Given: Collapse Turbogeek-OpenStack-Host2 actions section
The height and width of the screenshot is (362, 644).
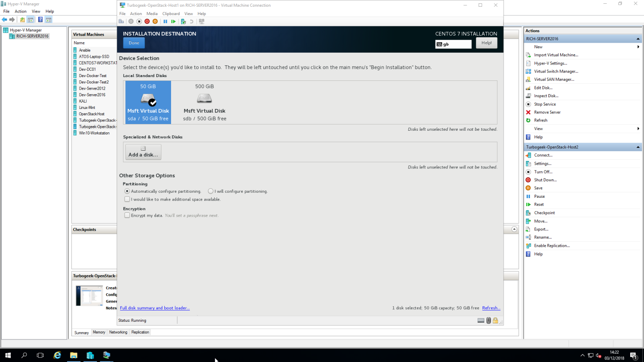Looking at the screenshot, I should click(638, 147).
